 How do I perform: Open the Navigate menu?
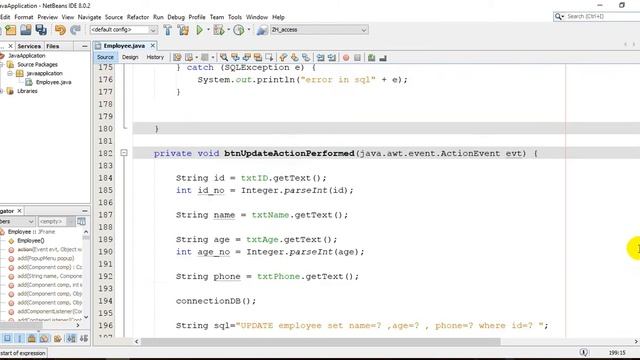coord(89,17)
